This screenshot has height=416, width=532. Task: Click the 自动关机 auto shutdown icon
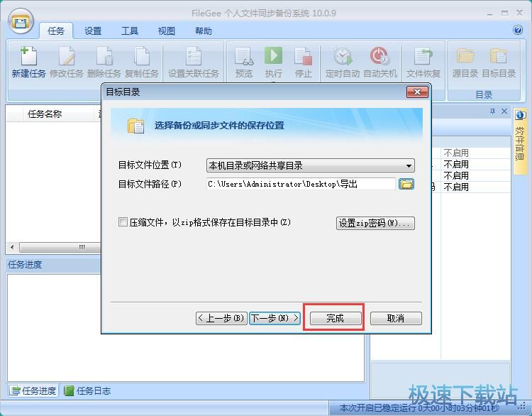tap(380, 56)
